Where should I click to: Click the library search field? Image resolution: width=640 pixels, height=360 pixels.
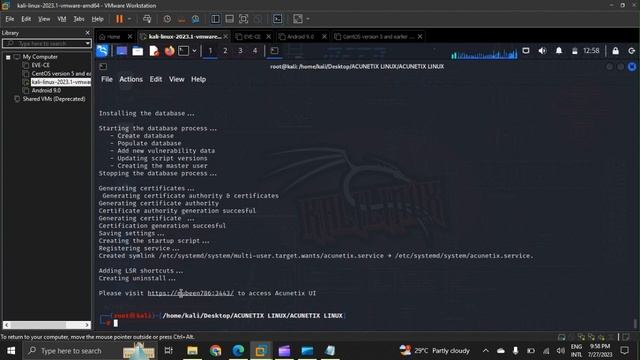click(x=43, y=43)
